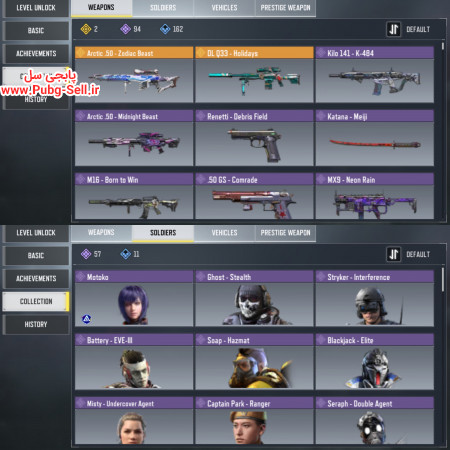The height and width of the screenshot is (450, 450).
Task: Click the sort icon in the weapons panel
Action: [x=393, y=29]
